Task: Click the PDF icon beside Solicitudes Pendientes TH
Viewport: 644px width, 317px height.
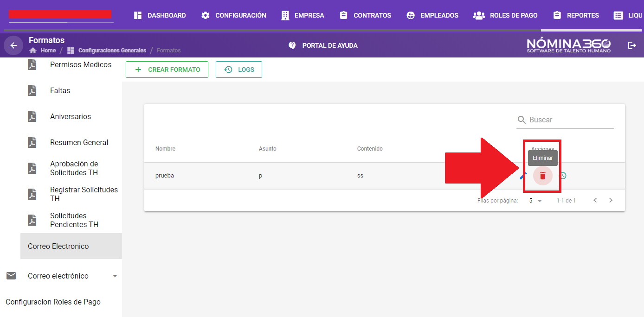Action: click(x=32, y=220)
